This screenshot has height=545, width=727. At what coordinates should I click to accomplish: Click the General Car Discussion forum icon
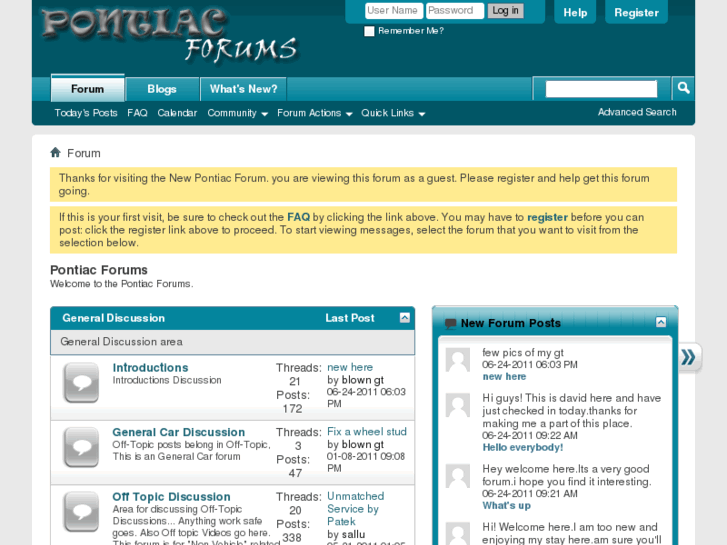coord(81,447)
